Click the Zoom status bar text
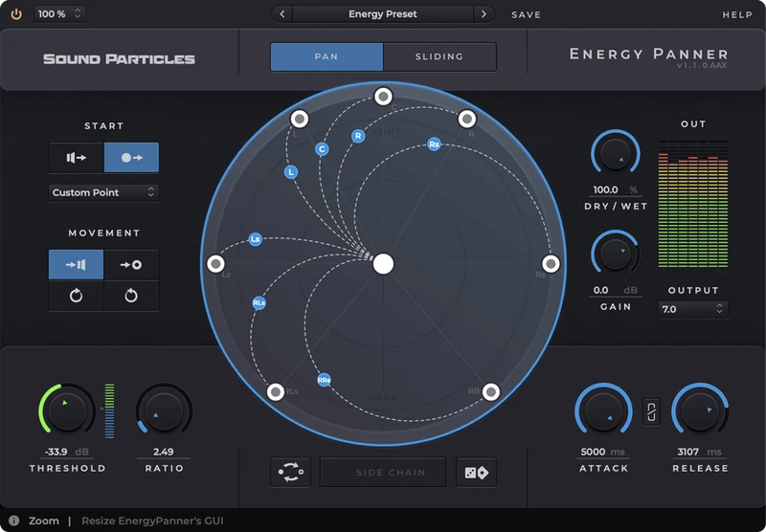Viewport: 766px width, 532px height. coord(43,521)
